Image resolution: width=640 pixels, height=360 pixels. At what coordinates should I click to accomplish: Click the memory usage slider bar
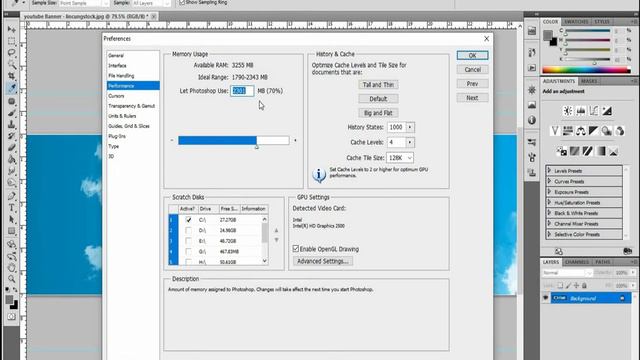233,140
